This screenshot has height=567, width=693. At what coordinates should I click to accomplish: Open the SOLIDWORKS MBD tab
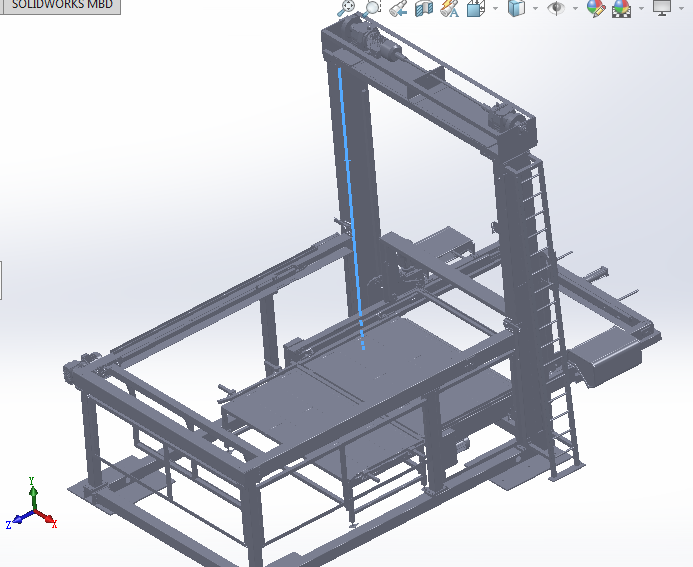[60, 5]
